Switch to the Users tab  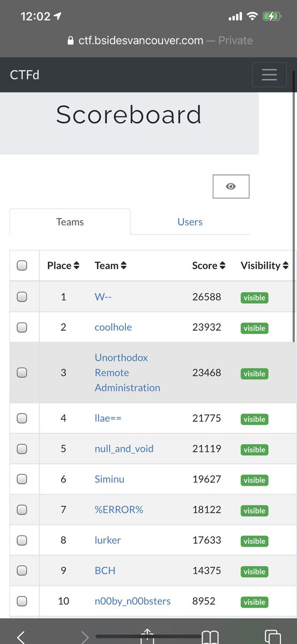click(x=190, y=222)
